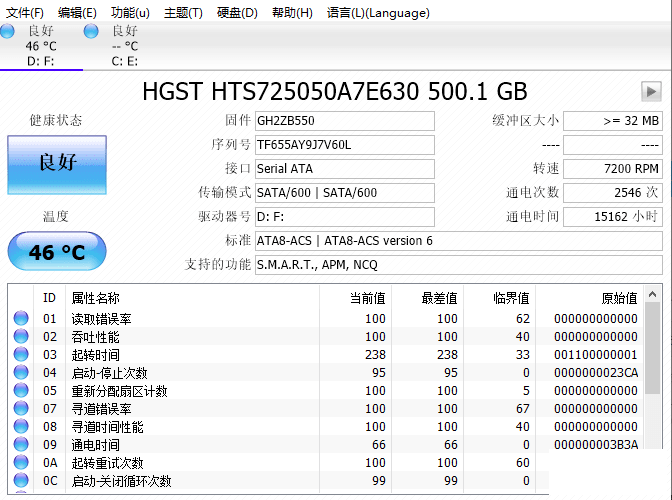Click the 属性名称 column header
Viewport: 672px width, 500px height.
coord(192,298)
